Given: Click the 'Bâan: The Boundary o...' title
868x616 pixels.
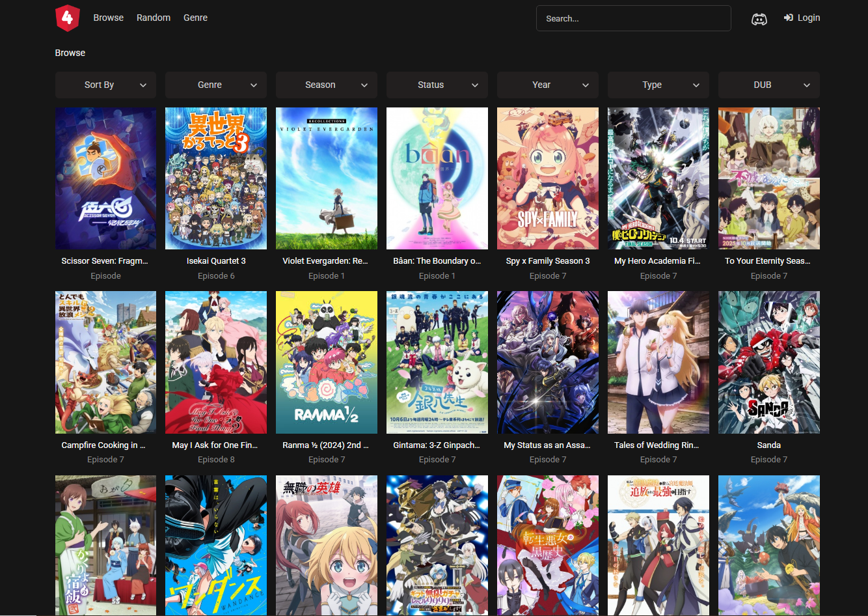Looking at the screenshot, I should (x=437, y=260).
